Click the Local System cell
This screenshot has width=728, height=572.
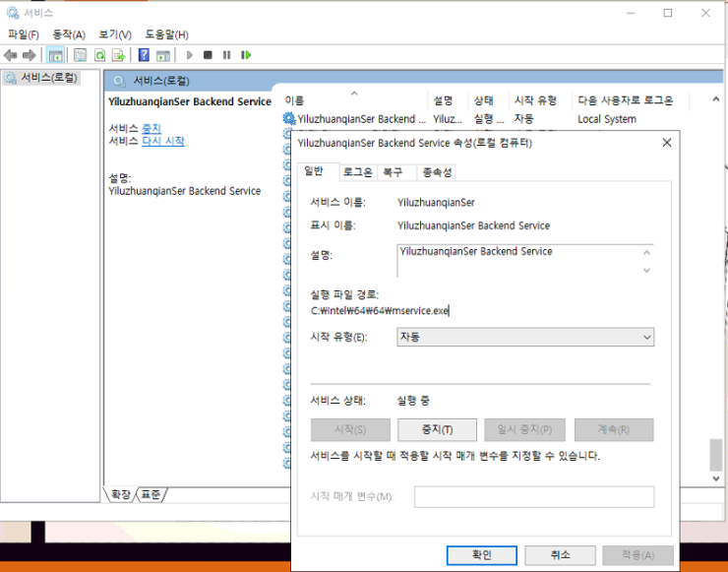[607, 119]
